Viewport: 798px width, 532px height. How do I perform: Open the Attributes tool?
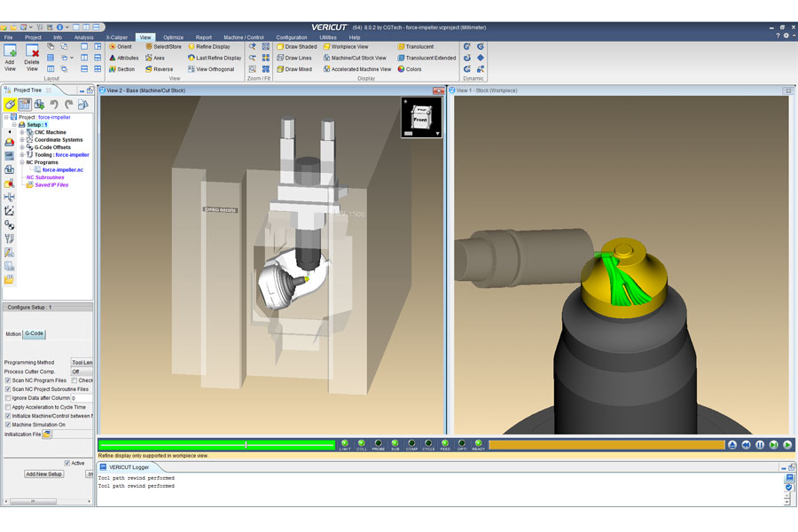[x=123, y=58]
